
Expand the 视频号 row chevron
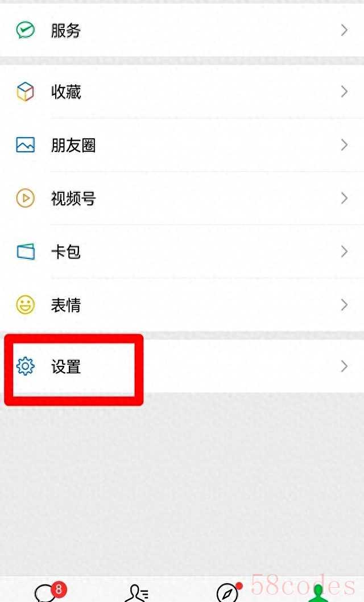click(x=344, y=198)
